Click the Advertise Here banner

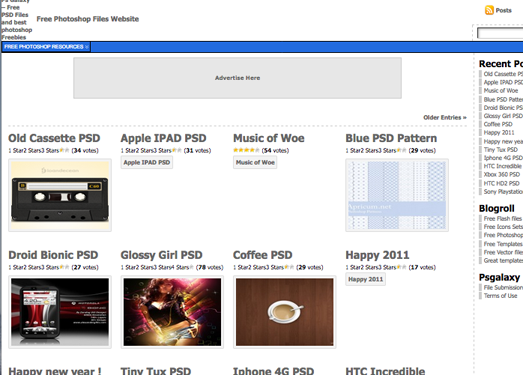coord(237,78)
